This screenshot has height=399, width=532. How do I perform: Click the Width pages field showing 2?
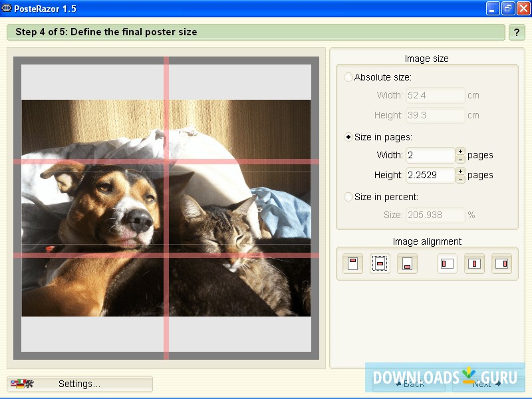point(430,155)
